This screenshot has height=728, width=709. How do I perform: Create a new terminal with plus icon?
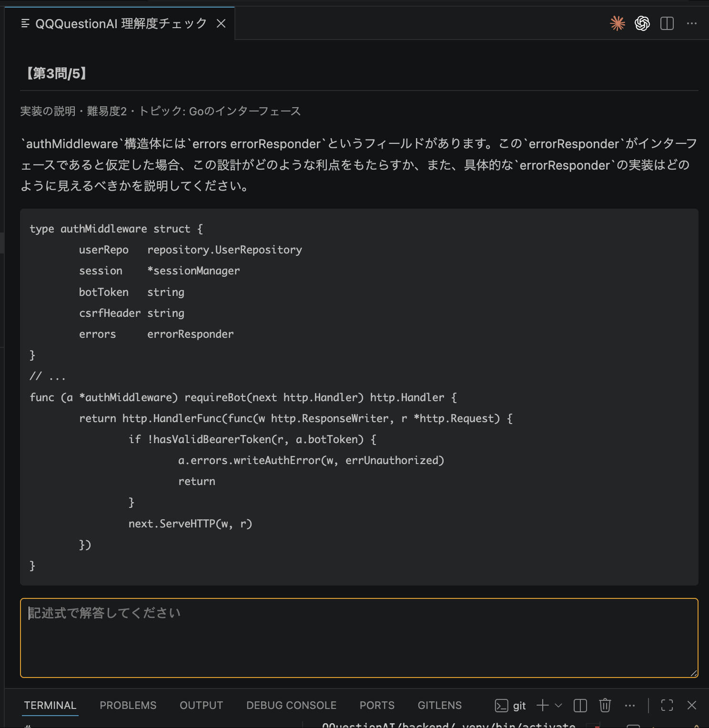pyautogui.click(x=543, y=706)
